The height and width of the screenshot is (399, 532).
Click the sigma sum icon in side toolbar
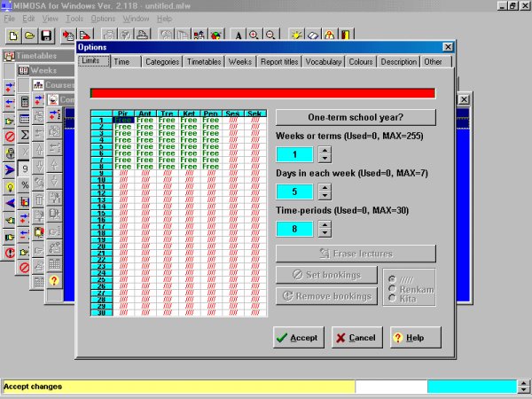tap(25, 135)
